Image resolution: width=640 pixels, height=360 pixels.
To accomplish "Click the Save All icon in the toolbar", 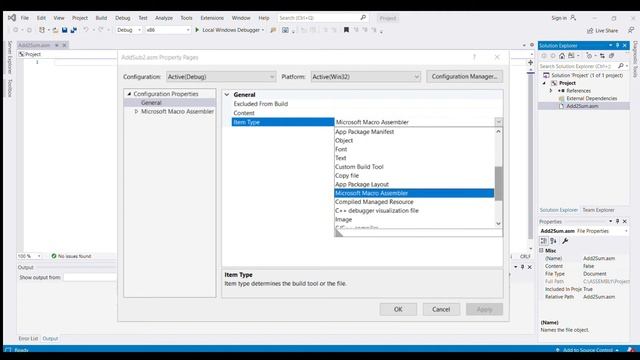I will 74,30.
